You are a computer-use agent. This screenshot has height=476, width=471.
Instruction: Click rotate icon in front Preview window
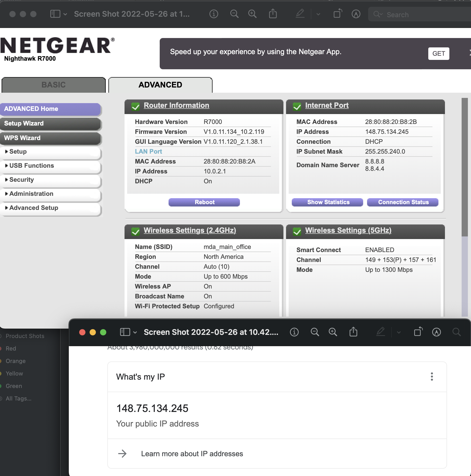(418, 332)
